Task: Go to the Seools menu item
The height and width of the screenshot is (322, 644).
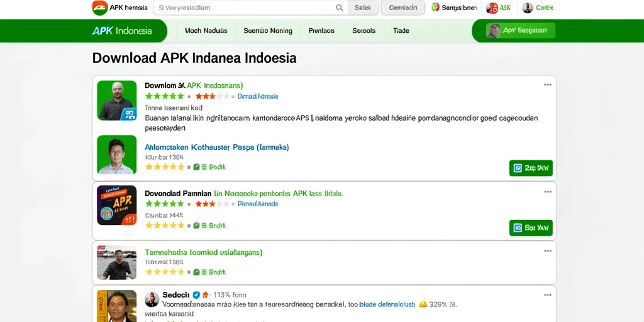Action: (x=364, y=31)
